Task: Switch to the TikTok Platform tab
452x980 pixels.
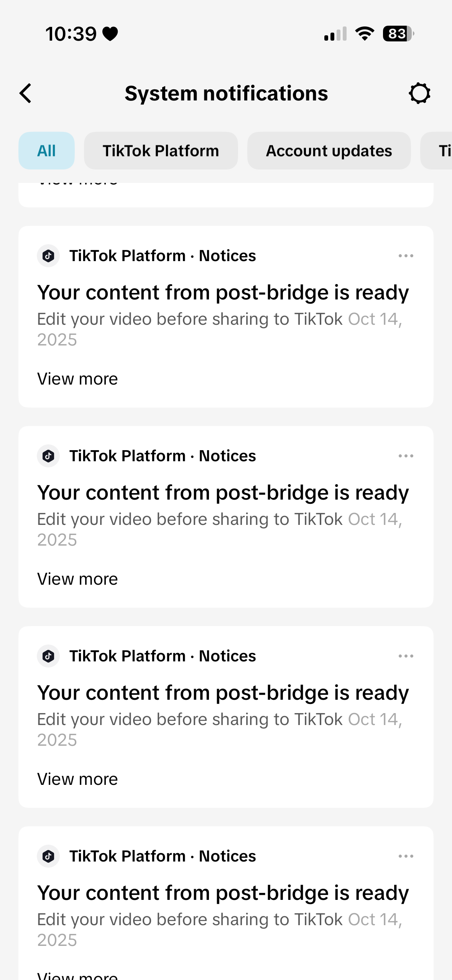Action: (x=161, y=151)
